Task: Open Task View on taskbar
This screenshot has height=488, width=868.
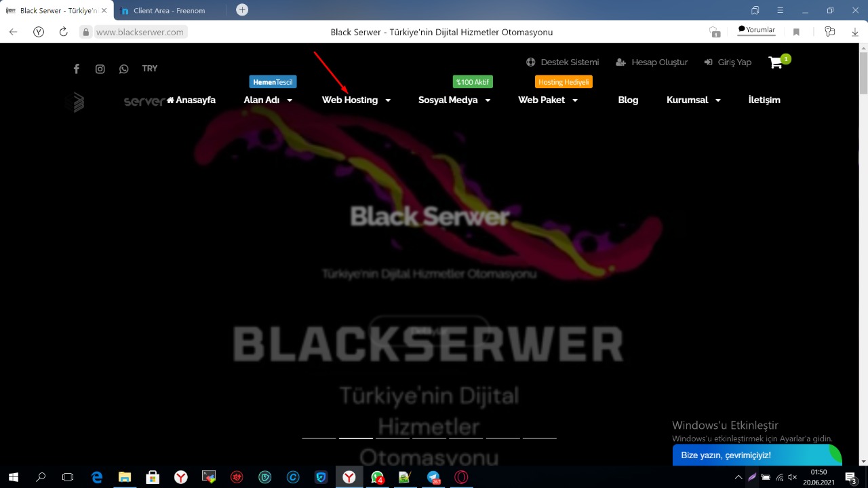Action: (x=68, y=477)
